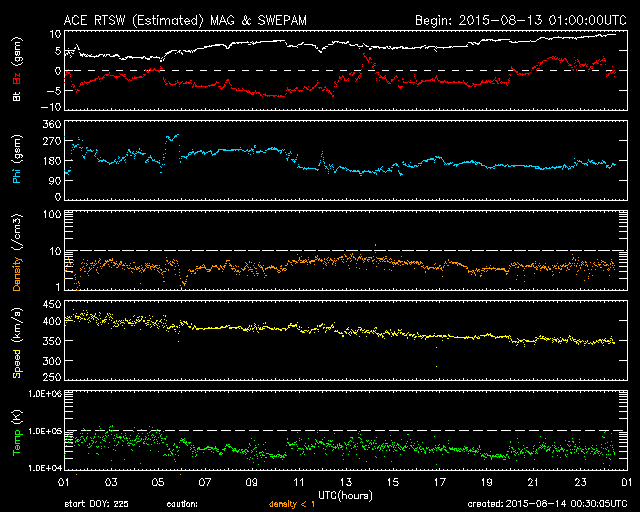Screen dimensions: 640x512
Task: Click the '250' tick label on Speed axis
Action: point(52,377)
